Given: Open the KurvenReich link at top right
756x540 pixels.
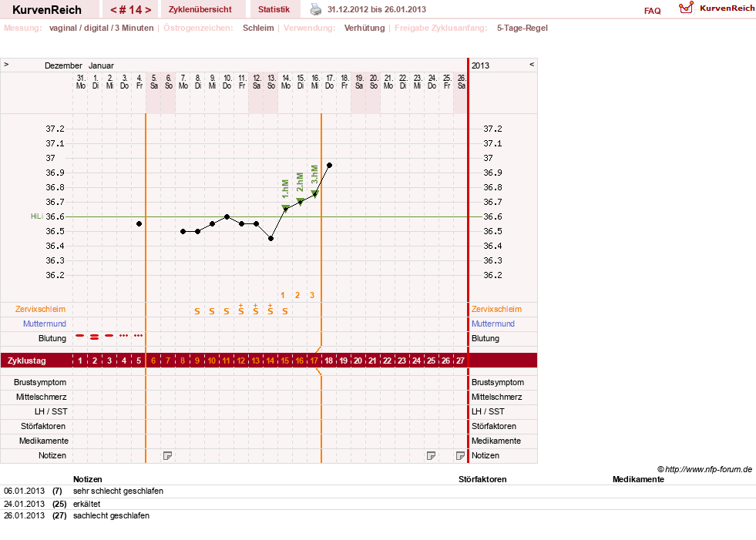Looking at the screenshot, I should (727, 8).
